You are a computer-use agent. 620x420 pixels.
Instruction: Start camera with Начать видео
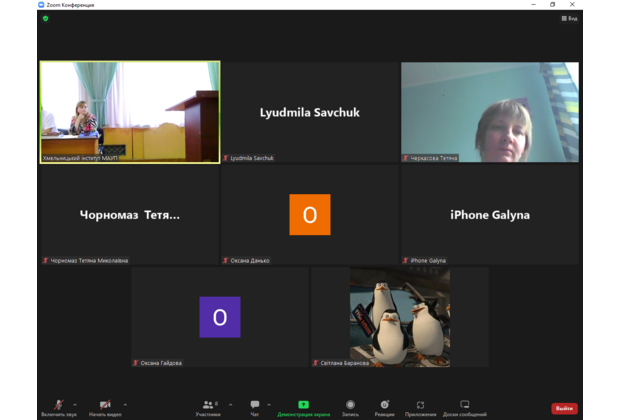[x=105, y=406]
